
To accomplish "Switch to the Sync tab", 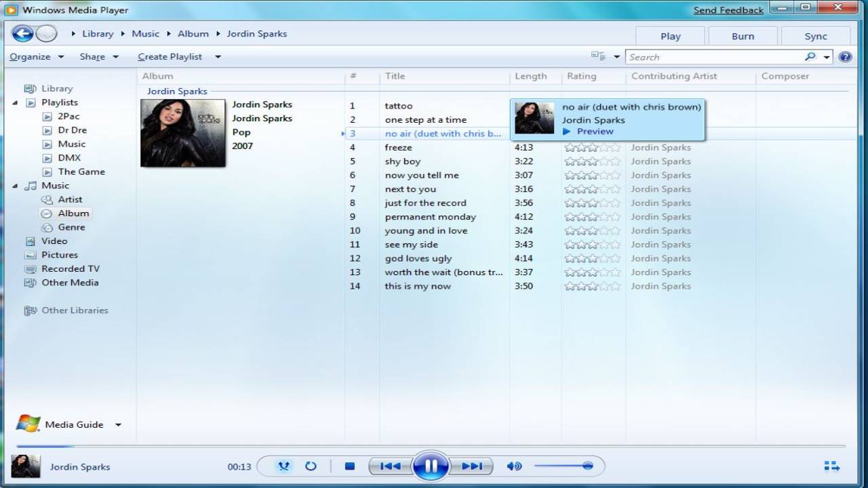I will coord(816,37).
